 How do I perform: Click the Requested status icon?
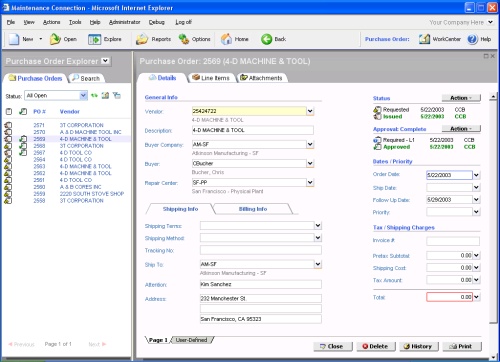(x=377, y=110)
